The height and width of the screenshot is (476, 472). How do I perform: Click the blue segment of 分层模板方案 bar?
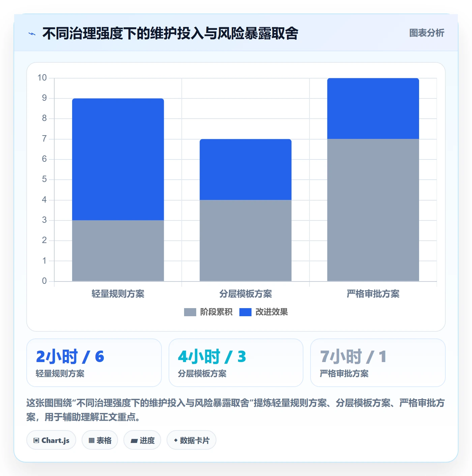[245, 170]
